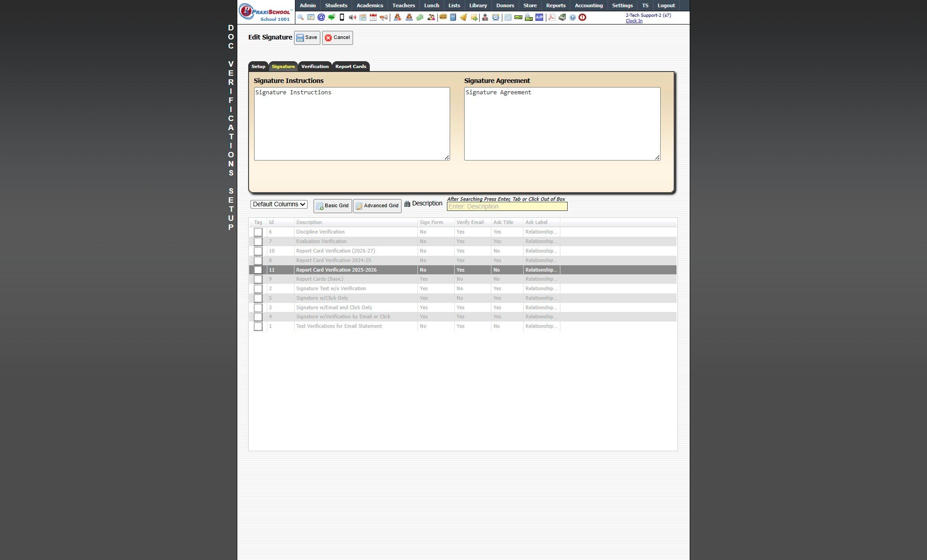927x560 pixels.
Task: Click the Advanced Grid button
Action: (377, 206)
